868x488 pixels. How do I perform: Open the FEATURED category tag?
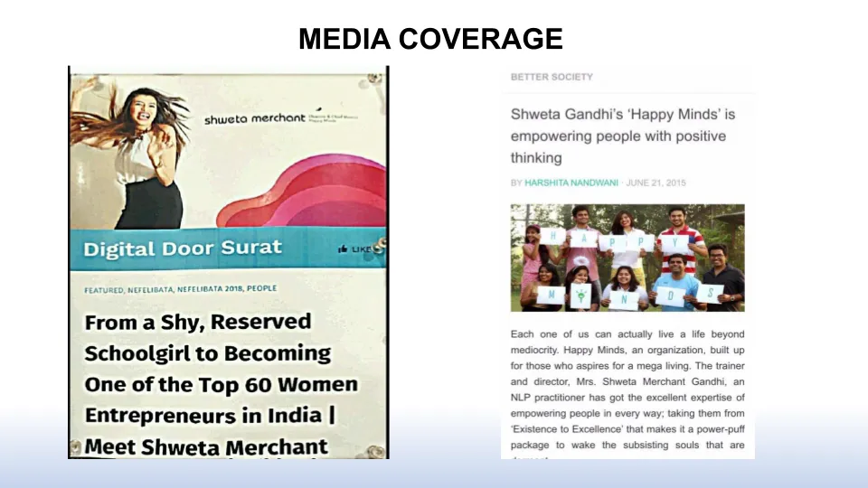pyautogui.click(x=103, y=290)
